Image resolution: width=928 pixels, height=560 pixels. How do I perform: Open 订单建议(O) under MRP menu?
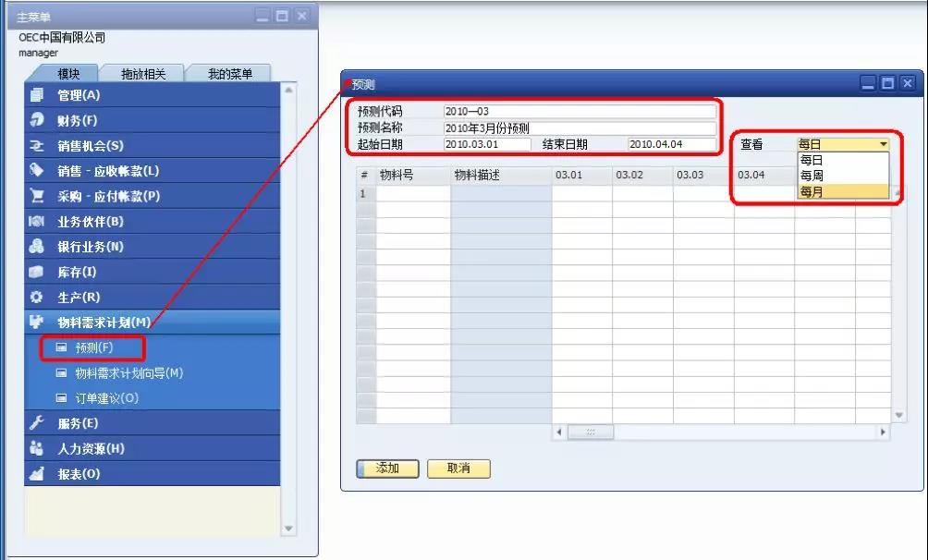tap(106, 398)
